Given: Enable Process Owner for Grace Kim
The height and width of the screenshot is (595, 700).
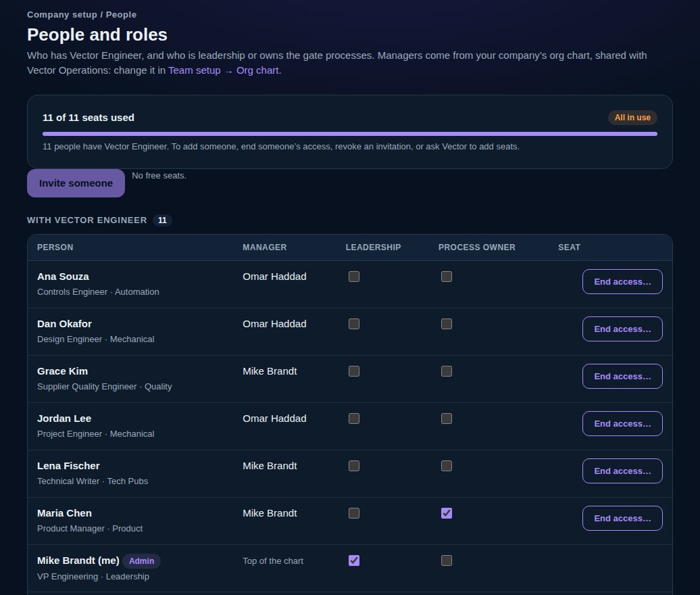Looking at the screenshot, I should (x=447, y=371).
